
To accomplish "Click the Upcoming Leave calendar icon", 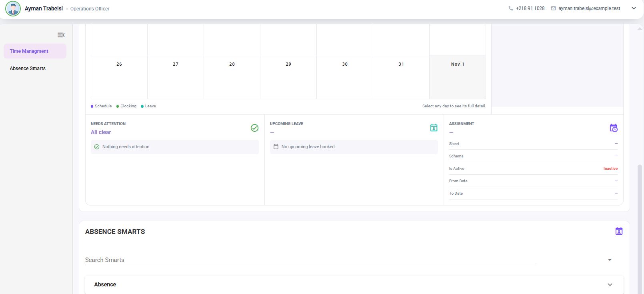I will pos(434,128).
